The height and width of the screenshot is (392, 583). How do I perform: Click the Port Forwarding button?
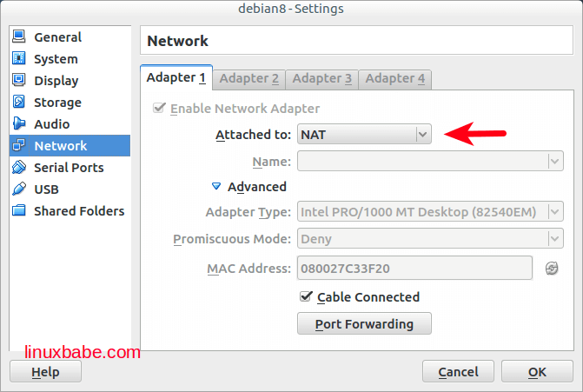364,324
